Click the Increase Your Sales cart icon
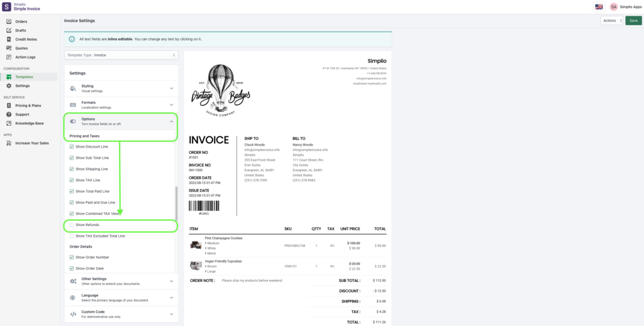 click(9, 143)
